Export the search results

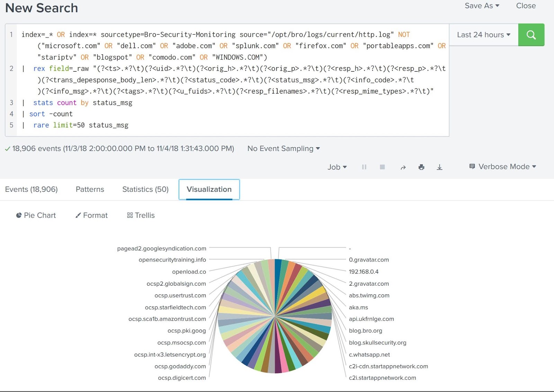[x=440, y=167]
